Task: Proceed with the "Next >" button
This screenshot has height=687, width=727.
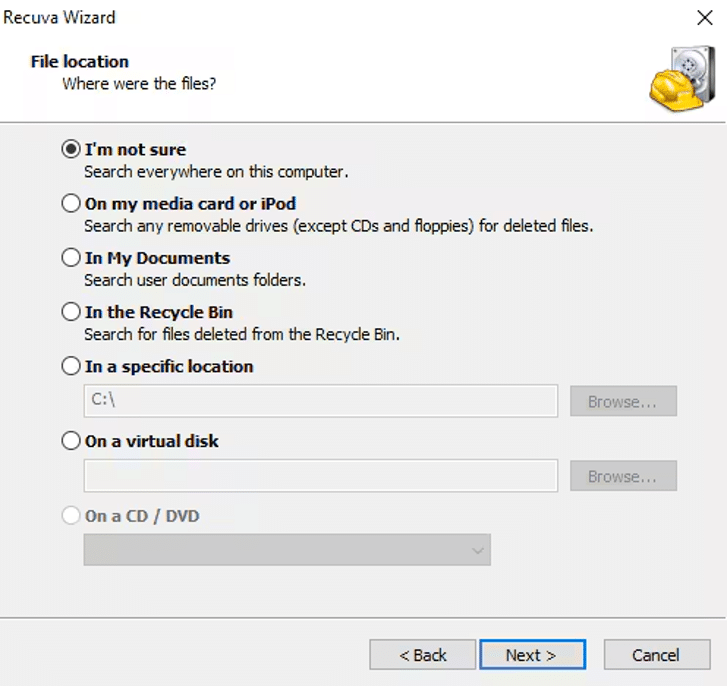Action: (x=532, y=655)
